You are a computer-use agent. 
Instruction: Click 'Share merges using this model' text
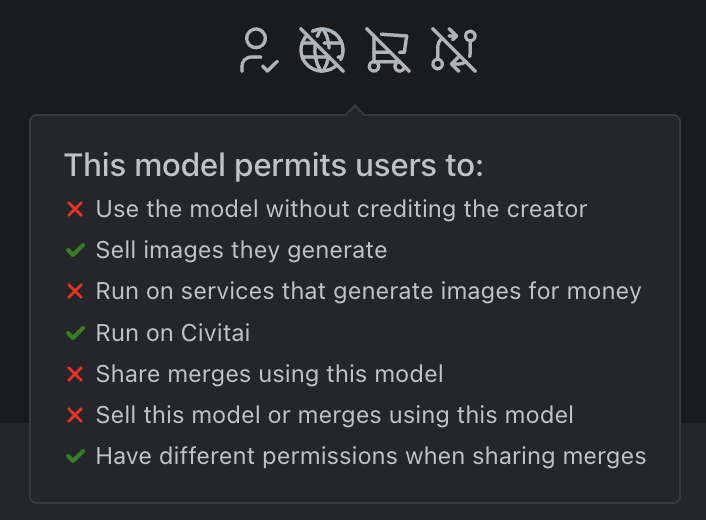pyautogui.click(x=269, y=374)
